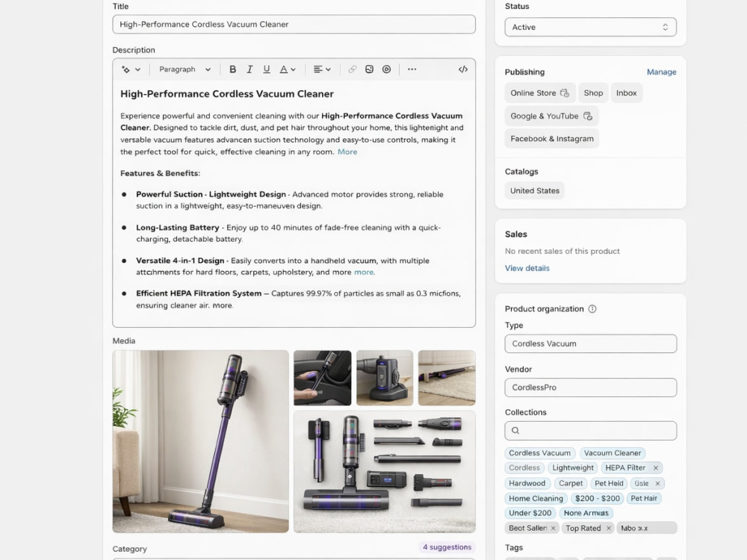
Task: Select the handheld car vacuum thumbnail
Action: point(322,378)
